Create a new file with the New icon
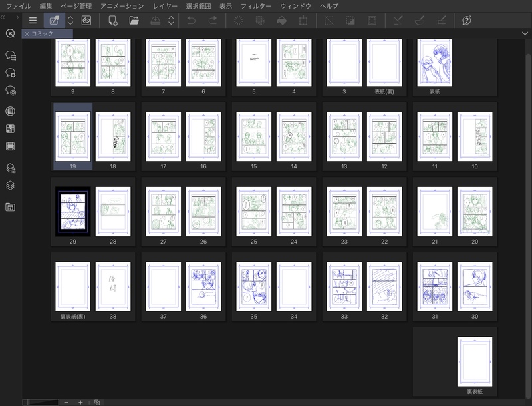This screenshot has height=406, width=532. point(112,21)
